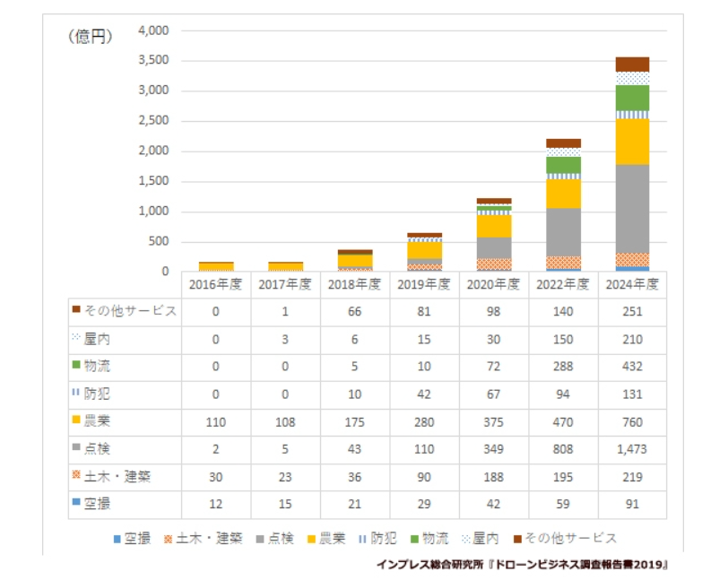Image resolution: width=728 pixels, height=580 pixels.
Task: Click the 農業 value 760 for 2024年度
Action: (632, 420)
